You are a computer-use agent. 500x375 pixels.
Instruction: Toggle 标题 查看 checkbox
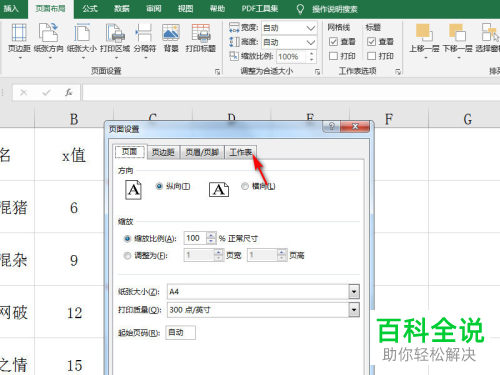click(371, 42)
